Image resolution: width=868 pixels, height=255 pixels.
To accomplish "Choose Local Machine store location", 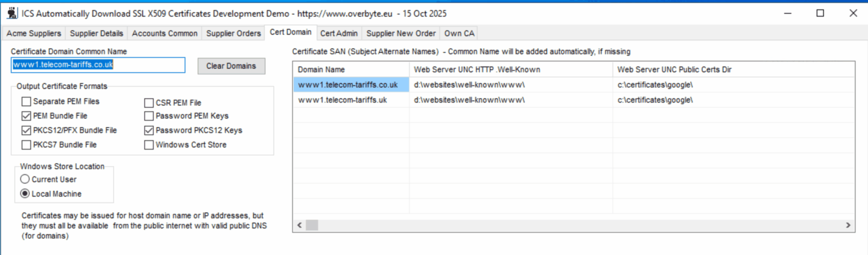I will (x=25, y=194).
